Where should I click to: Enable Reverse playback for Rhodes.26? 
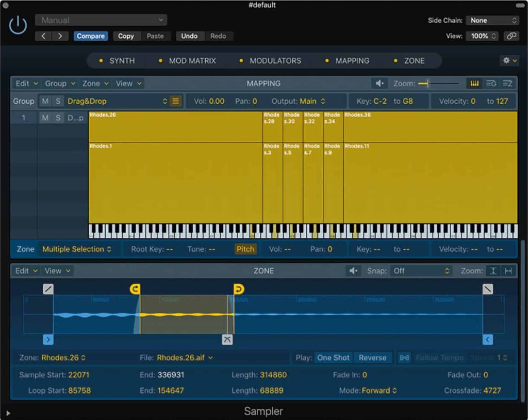pyautogui.click(x=373, y=357)
